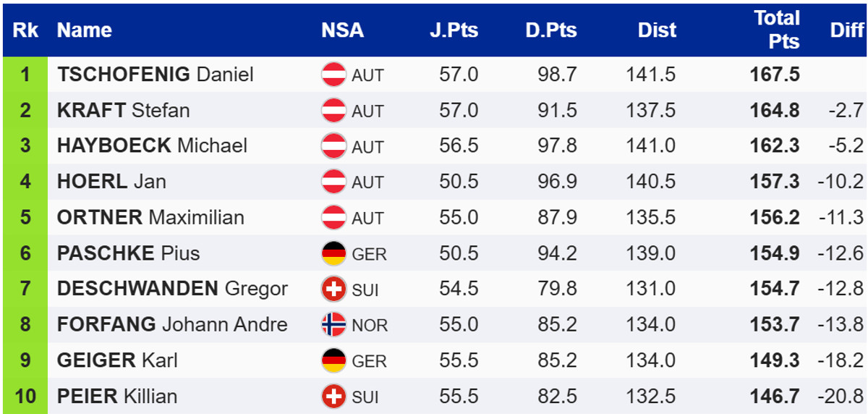Click the green rank 1 cell
This screenshot has width=868, height=414.
tap(25, 75)
